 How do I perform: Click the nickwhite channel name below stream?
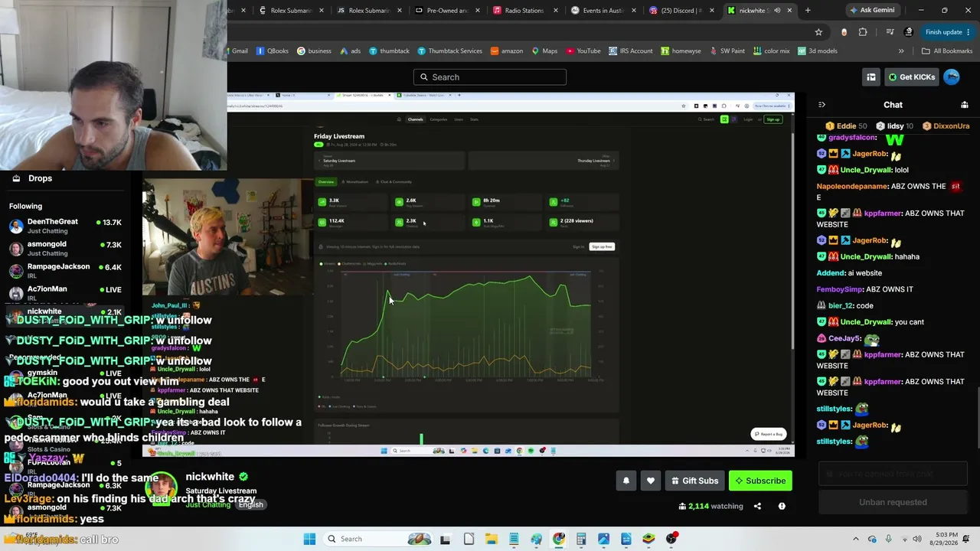coord(210,477)
